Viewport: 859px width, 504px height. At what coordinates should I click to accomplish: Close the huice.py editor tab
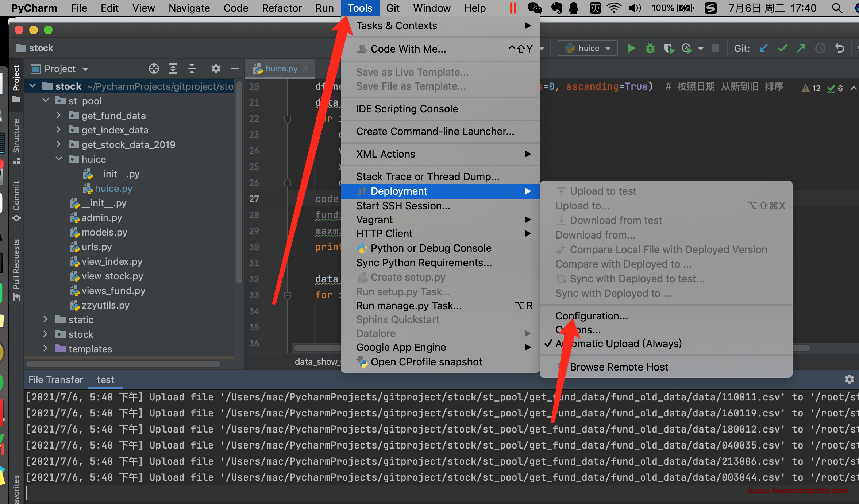pos(306,69)
